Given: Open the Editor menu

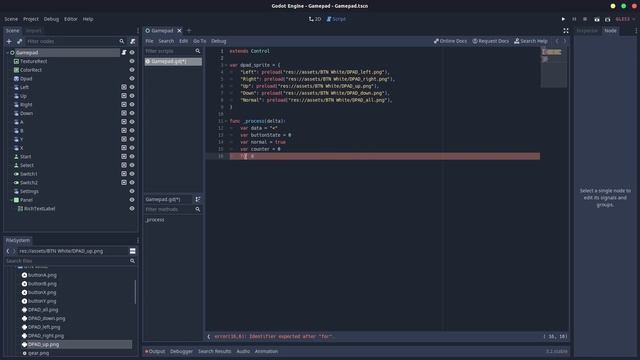Looking at the screenshot, I should [x=71, y=19].
